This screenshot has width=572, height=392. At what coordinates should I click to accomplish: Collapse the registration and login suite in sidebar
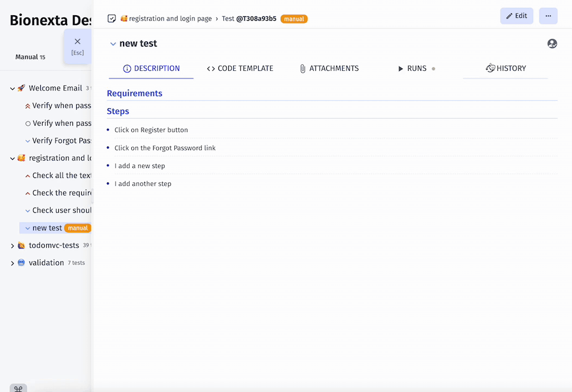(13, 158)
